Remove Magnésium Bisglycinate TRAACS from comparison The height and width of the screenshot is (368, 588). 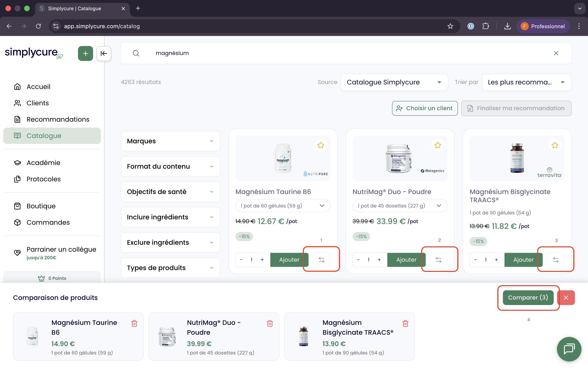coord(405,323)
